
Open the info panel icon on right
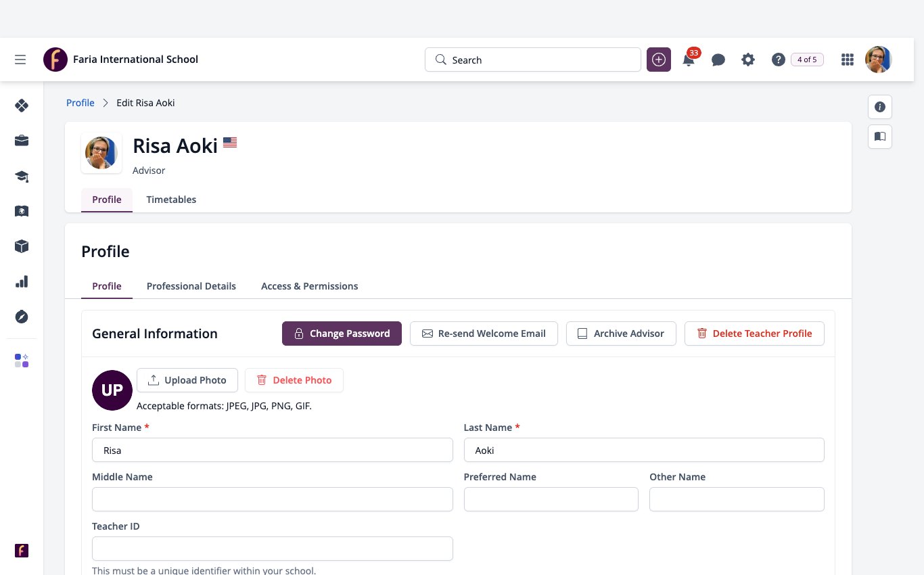click(880, 107)
